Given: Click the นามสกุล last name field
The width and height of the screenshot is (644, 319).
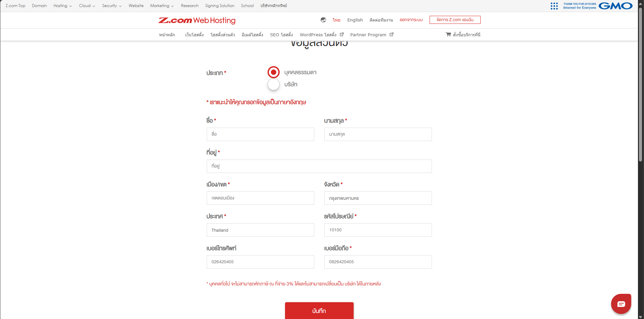Looking at the screenshot, I should [378, 134].
